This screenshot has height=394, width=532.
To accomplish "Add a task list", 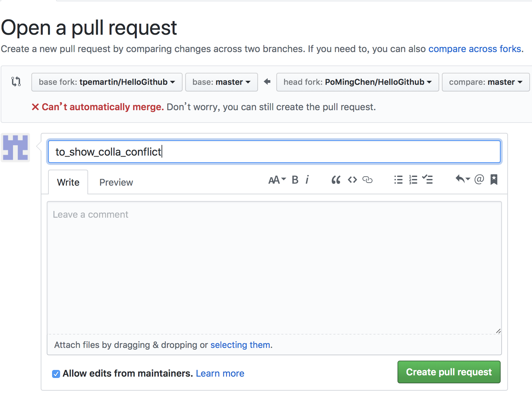I will (427, 180).
